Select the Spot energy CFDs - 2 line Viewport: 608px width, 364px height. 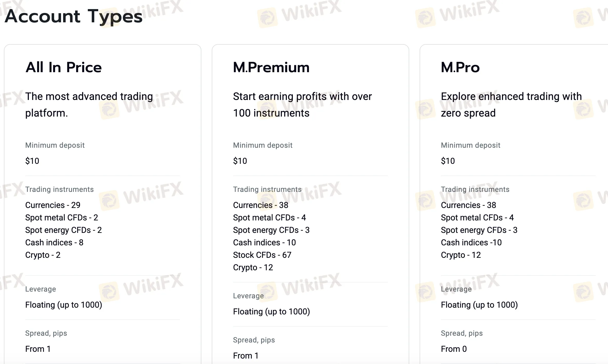(63, 230)
